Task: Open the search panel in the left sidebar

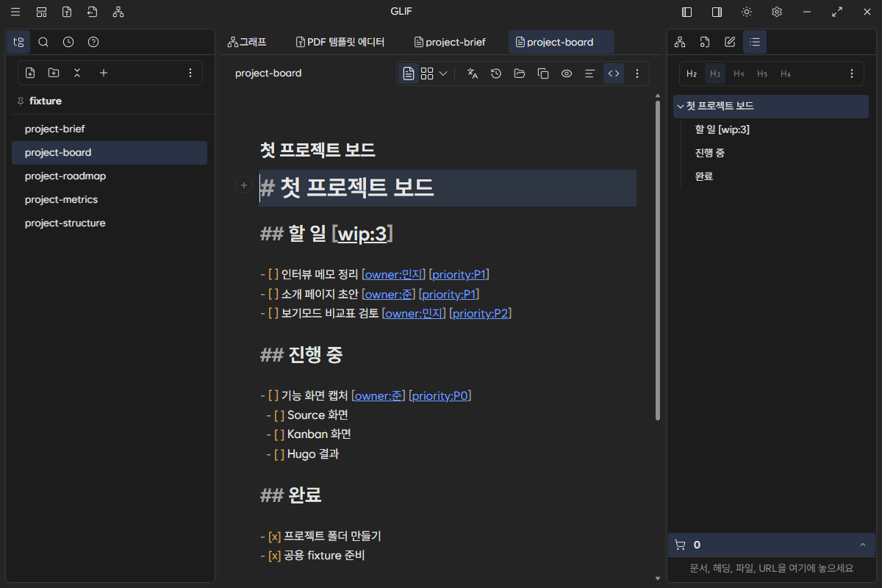Action: pos(43,42)
